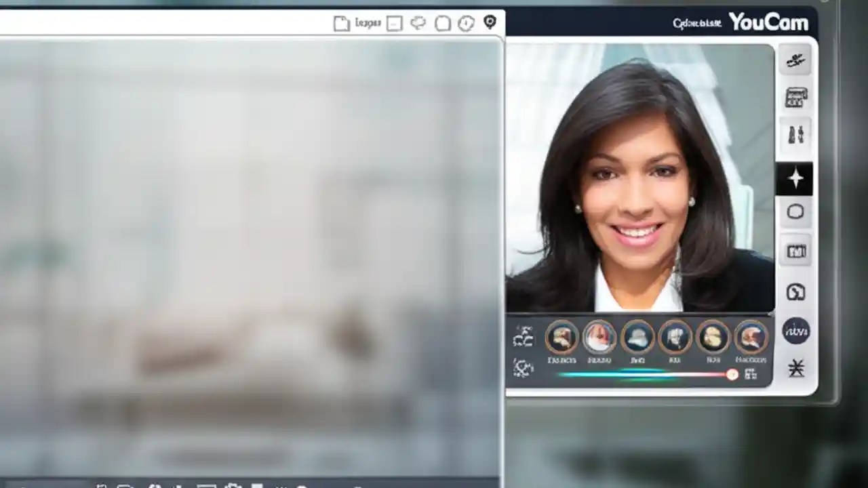This screenshot has width=868, height=488.
Task: Select the highlighted sparkle effects icon
Action: click(795, 178)
